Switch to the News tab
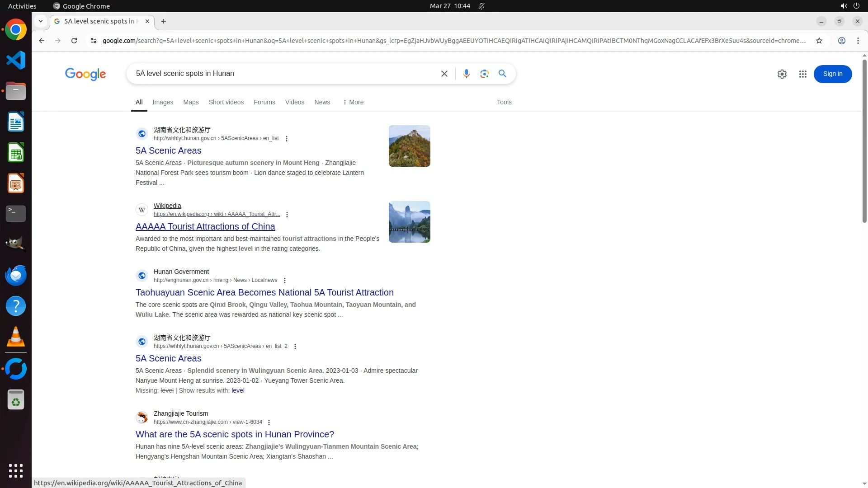Screen dimensions: 868x488 pyautogui.click(x=322, y=102)
